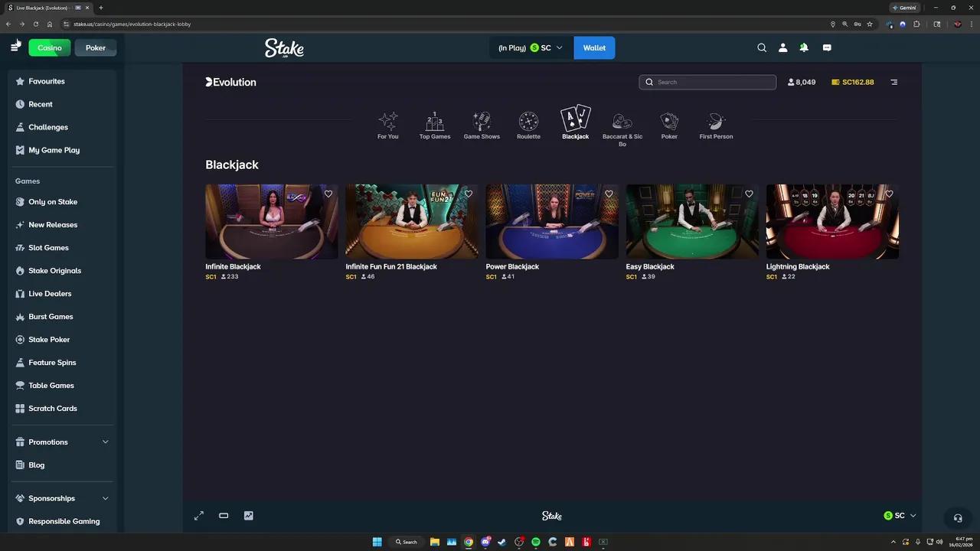This screenshot has height=551, width=980.
Task: Open the (In Play) SC currency dropdown
Action: [x=529, y=47]
